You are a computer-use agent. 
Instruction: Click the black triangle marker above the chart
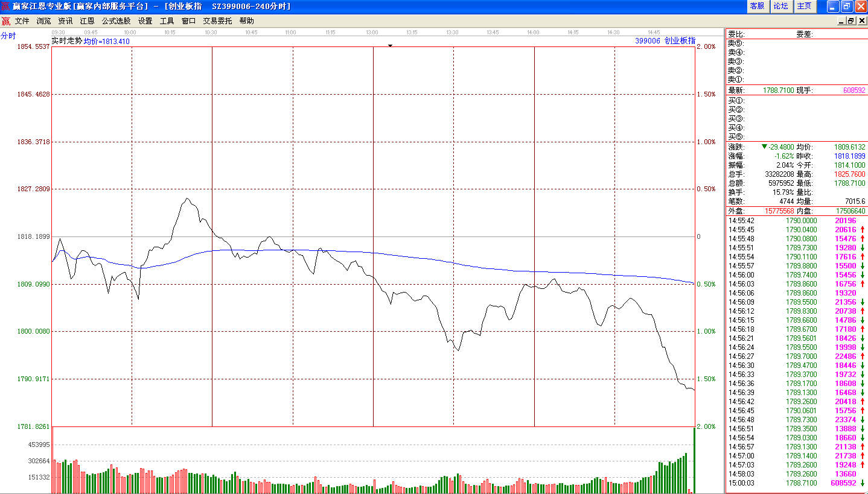[390, 45]
